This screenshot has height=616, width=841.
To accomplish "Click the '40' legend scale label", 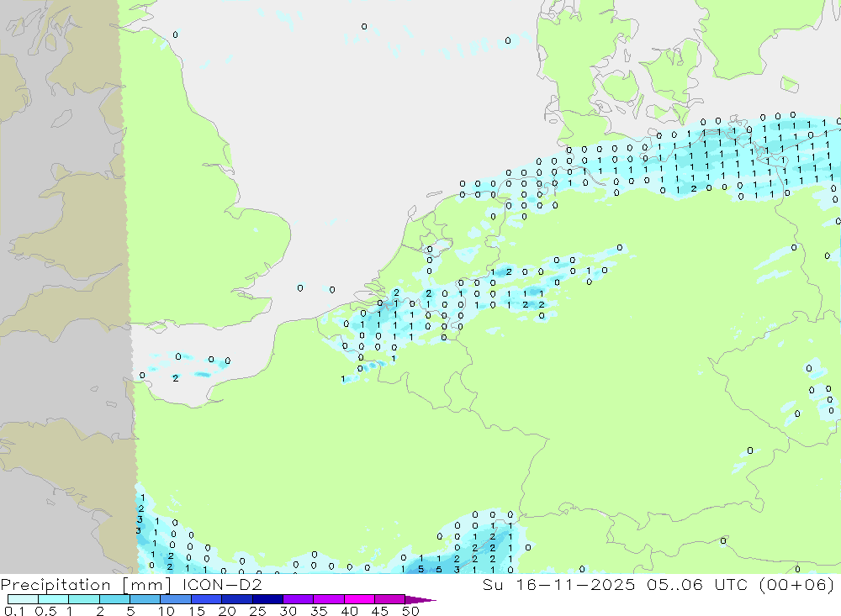I will 349,611.
